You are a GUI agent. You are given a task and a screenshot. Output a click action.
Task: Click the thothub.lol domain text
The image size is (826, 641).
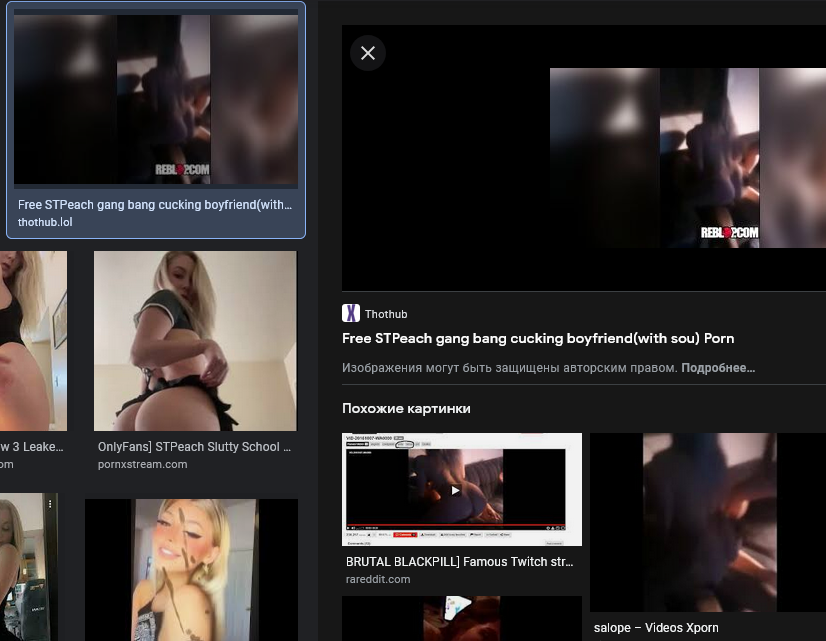(45, 222)
